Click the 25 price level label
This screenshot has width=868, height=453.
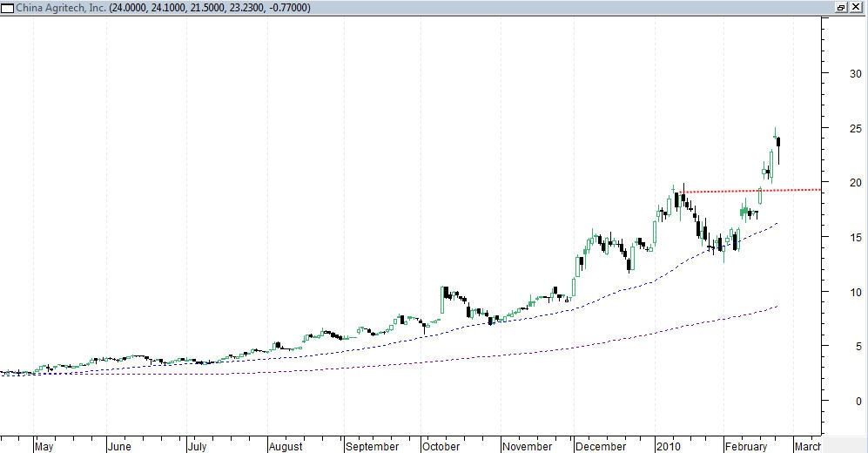[856, 128]
